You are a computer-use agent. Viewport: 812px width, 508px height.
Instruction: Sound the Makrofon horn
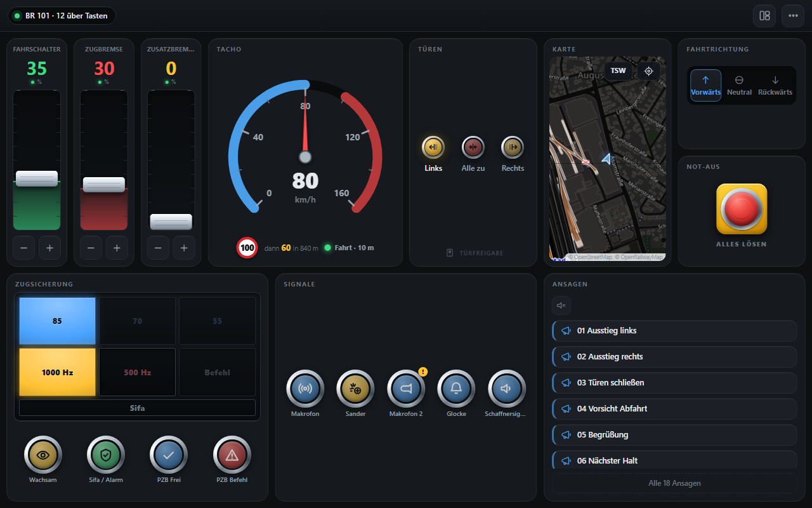point(305,389)
